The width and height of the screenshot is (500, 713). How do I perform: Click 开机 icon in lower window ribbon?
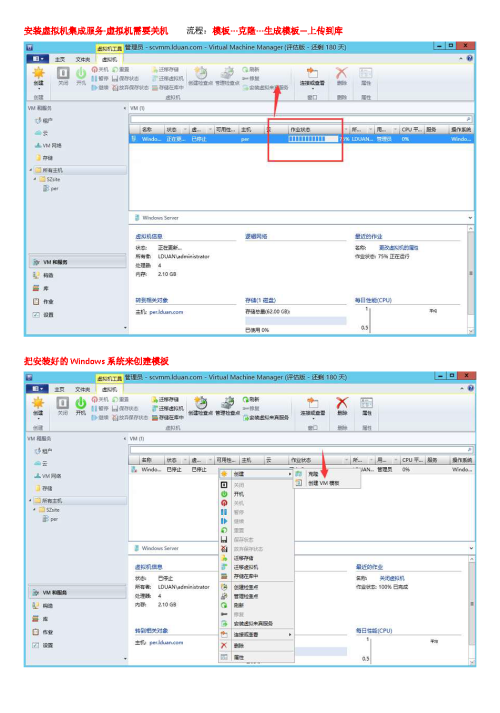tap(81, 403)
